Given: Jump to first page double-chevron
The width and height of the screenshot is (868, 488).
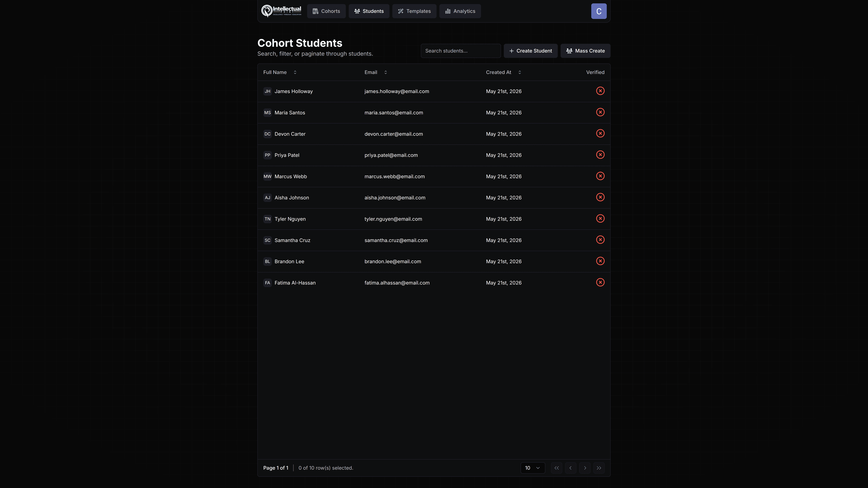Looking at the screenshot, I should click(556, 468).
